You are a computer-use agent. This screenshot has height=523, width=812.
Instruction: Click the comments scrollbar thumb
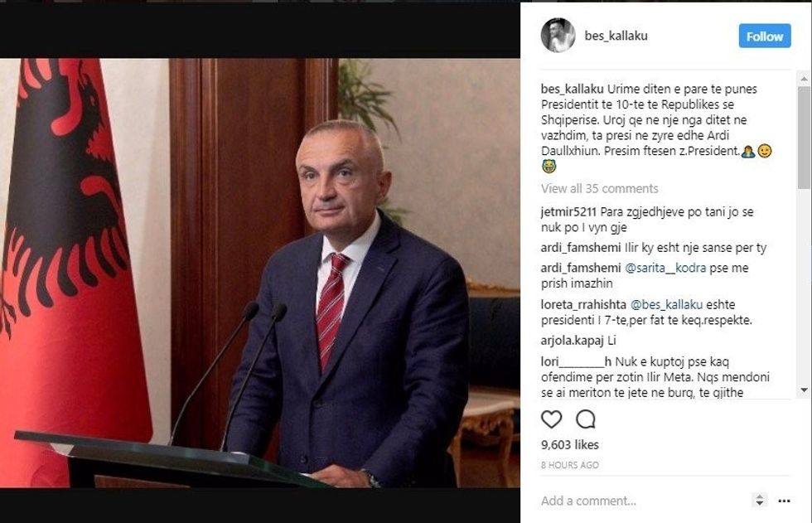[804, 138]
